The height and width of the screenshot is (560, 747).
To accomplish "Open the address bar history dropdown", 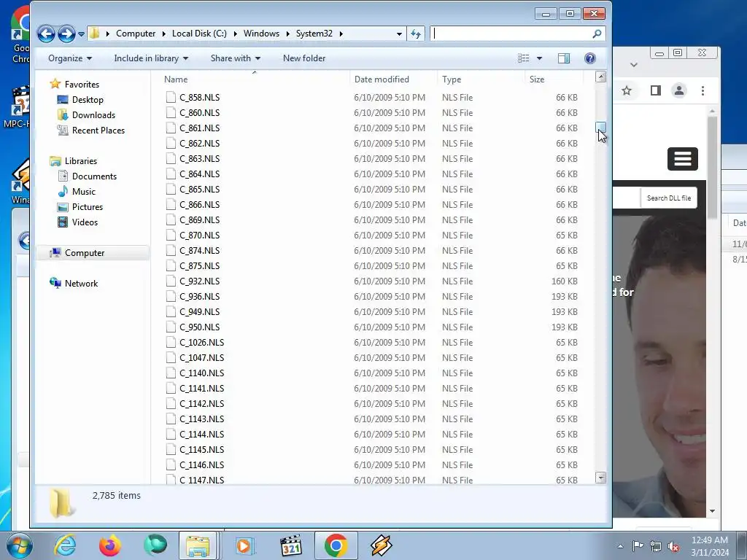I will click(x=399, y=34).
